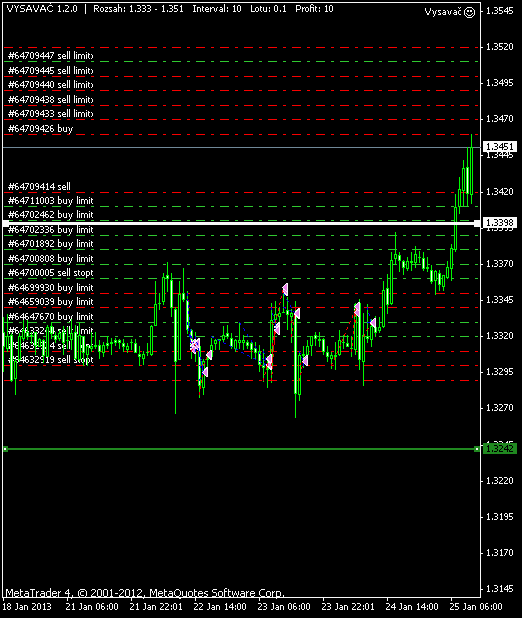Click the 21 Jan 06:00 time label
The image size is (522, 618).
(92, 607)
